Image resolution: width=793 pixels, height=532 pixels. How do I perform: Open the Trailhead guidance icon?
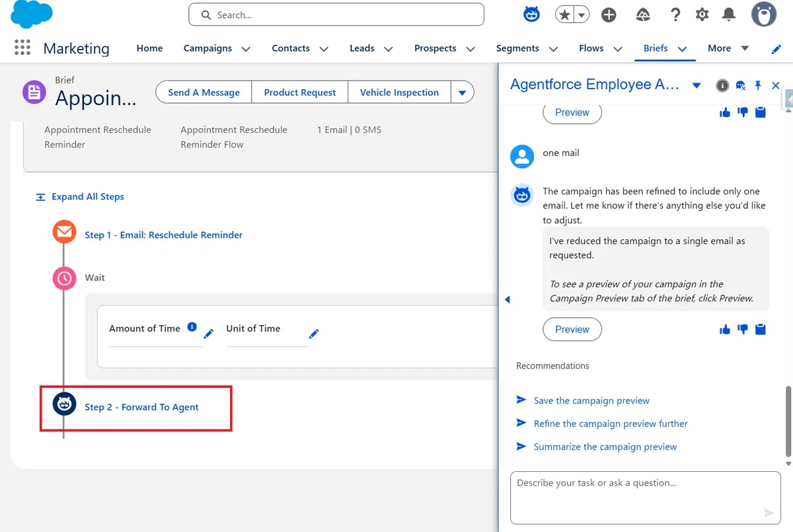[643, 15]
